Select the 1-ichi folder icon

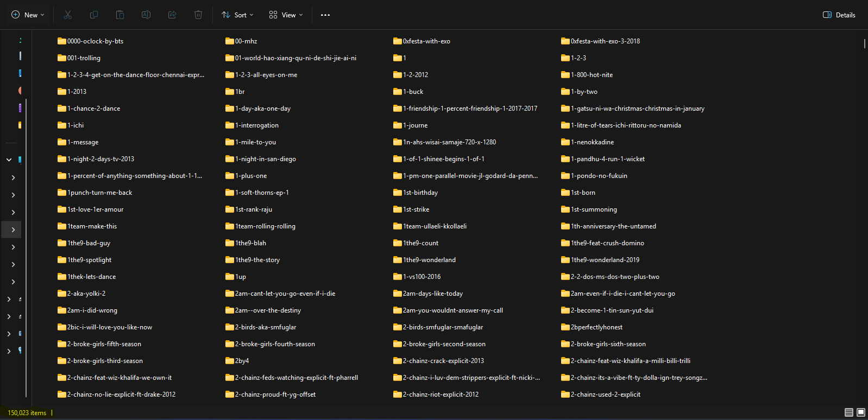(x=62, y=125)
